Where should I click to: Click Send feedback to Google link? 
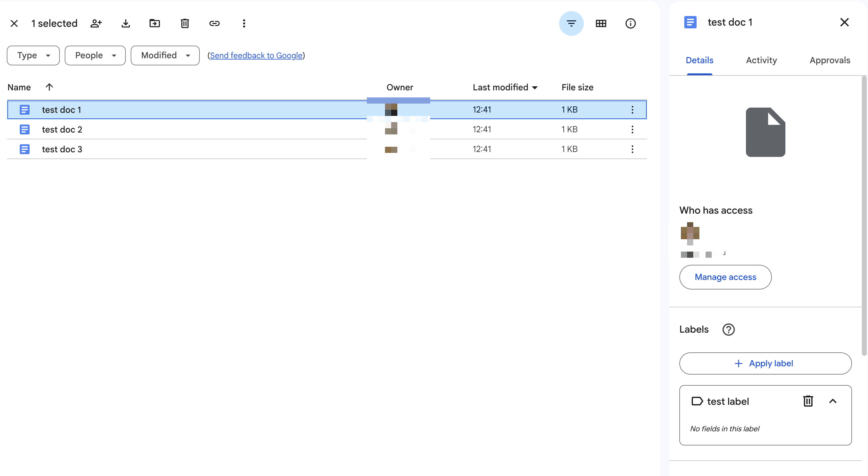pyautogui.click(x=256, y=55)
